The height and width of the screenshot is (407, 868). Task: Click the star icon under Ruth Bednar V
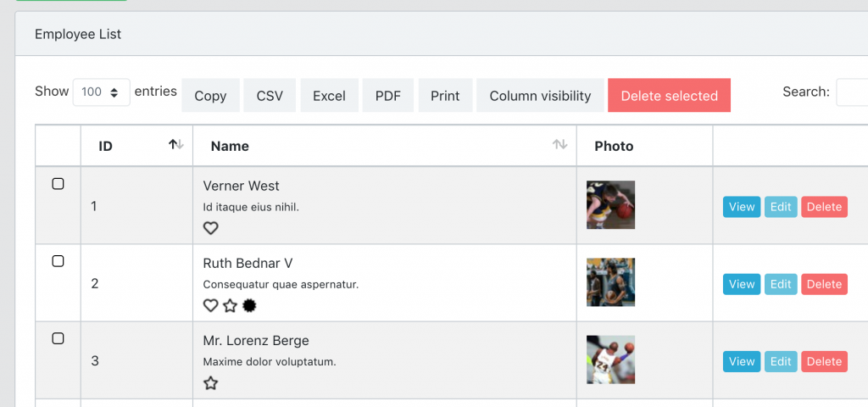coord(230,306)
